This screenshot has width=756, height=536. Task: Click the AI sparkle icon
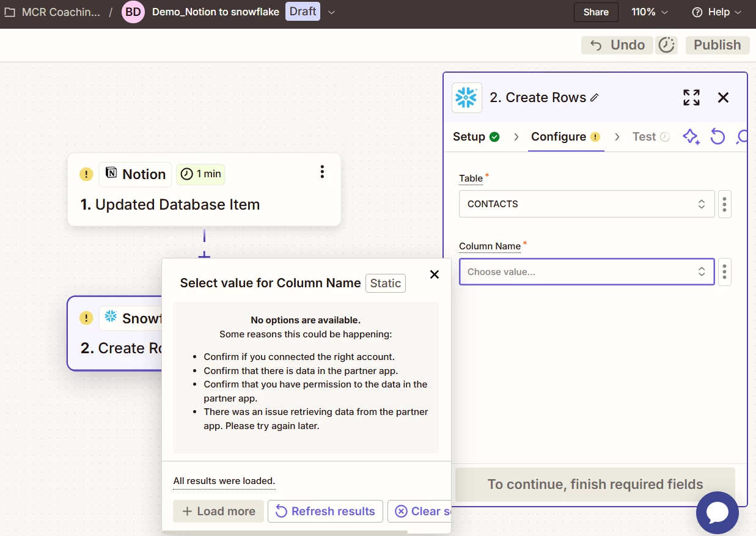(691, 137)
